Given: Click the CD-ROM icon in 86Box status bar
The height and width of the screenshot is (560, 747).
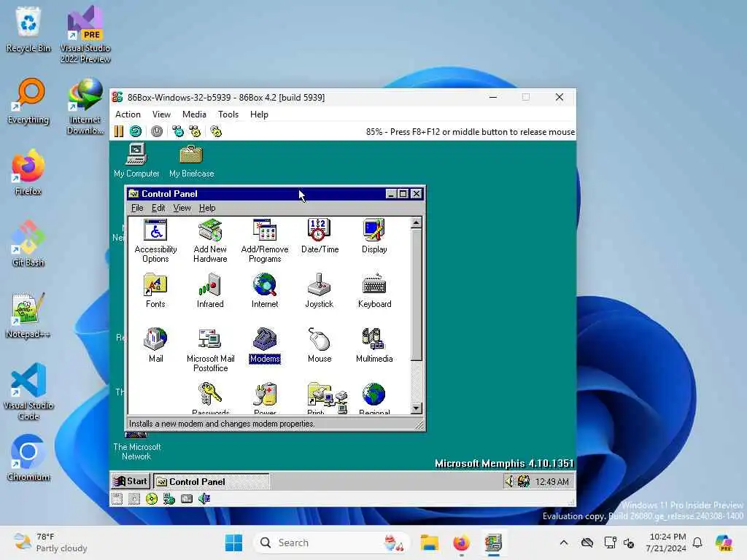Looking at the screenshot, I should point(152,499).
